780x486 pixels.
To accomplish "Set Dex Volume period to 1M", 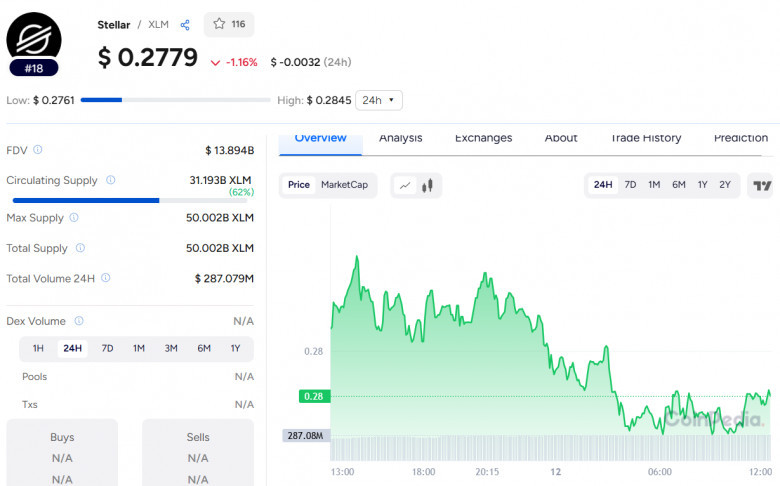I will [139, 348].
